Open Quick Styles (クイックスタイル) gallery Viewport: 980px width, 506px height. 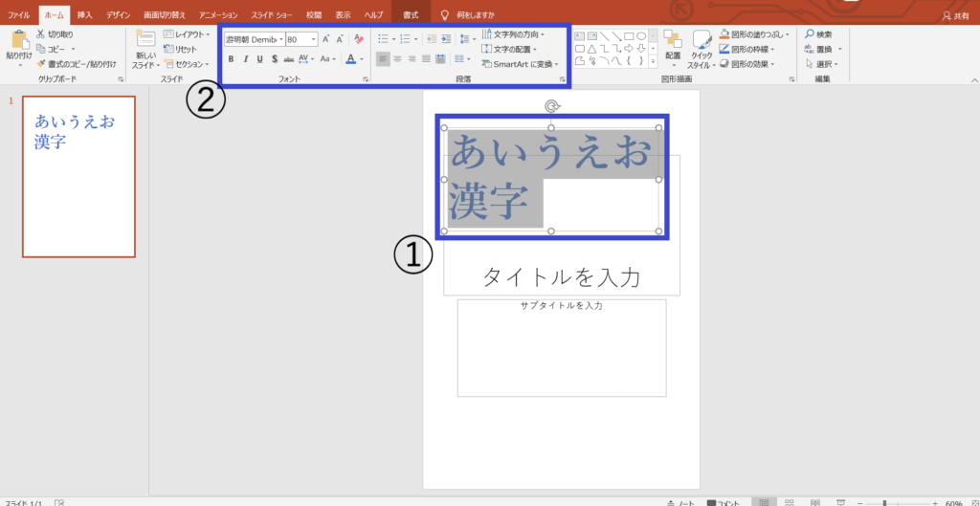pos(702,49)
